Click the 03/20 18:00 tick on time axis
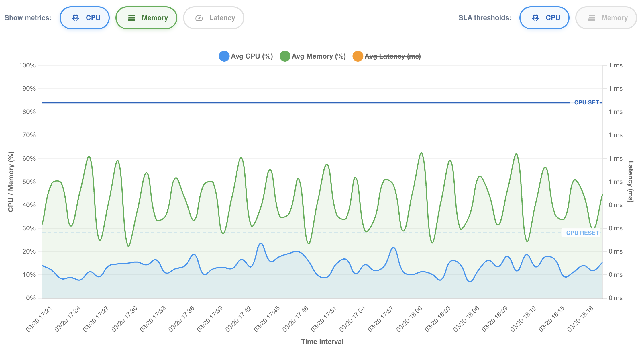The width and height of the screenshot is (644, 349). [410, 319]
